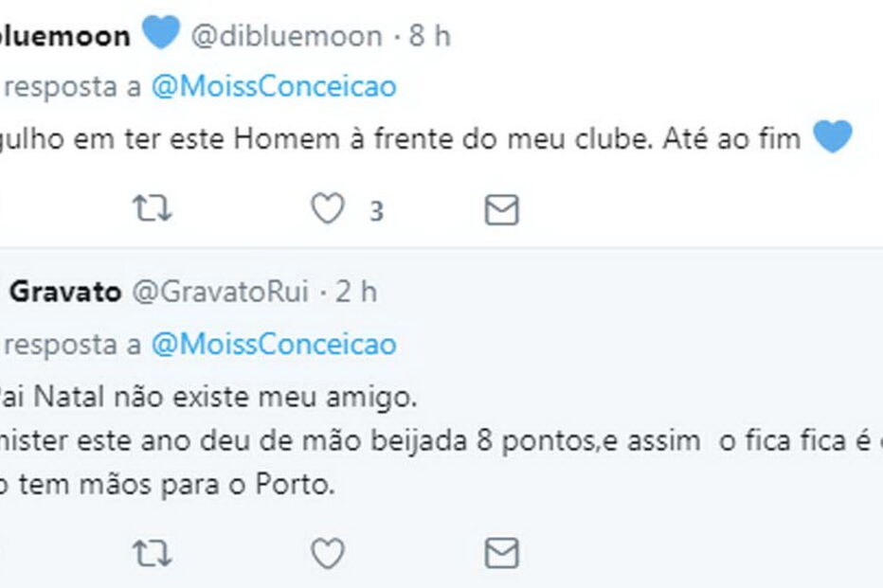Open the Gravato display name profile
The image size is (883, 588).
point(64,293)
